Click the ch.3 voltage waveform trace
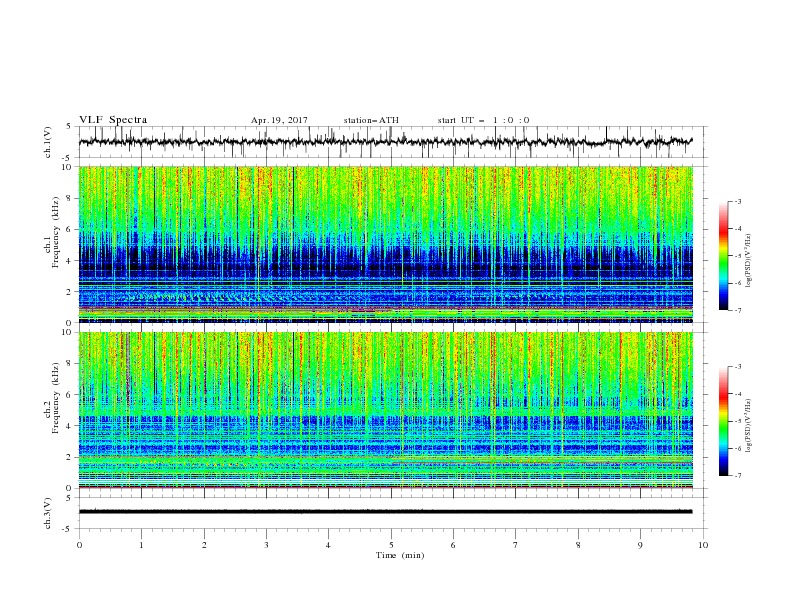 pos(385,512)
